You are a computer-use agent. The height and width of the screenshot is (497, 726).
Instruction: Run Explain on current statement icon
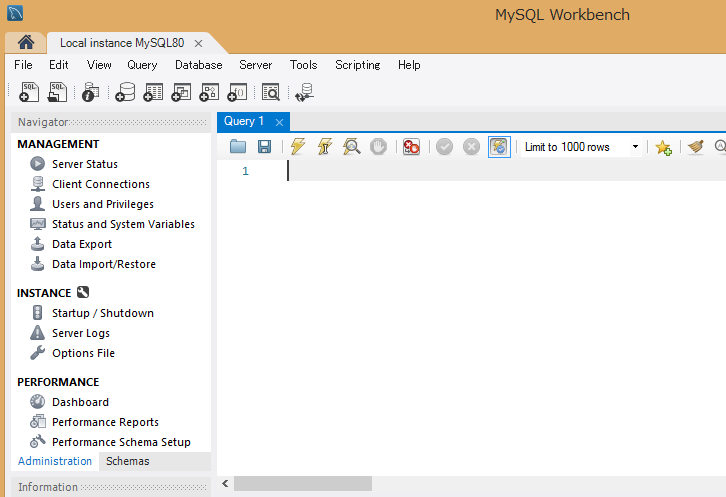tap(351, 146)
